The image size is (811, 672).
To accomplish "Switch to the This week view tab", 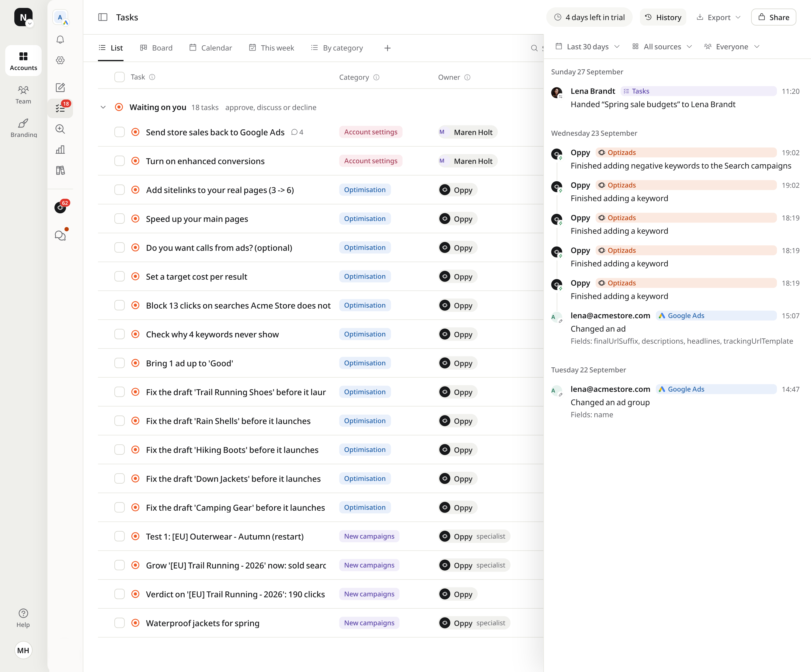I will click(272, 48).
